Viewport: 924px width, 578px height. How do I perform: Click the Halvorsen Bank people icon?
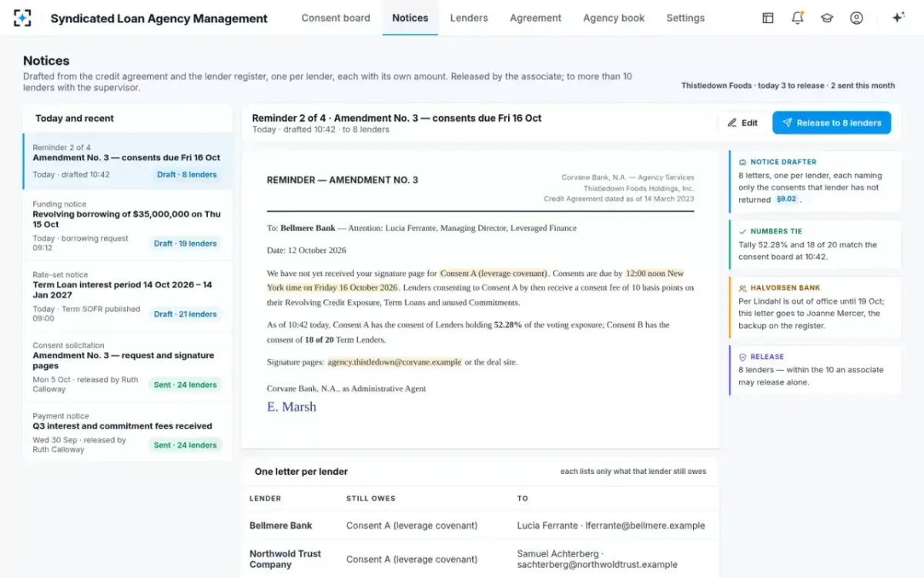(x=742, y=288)
